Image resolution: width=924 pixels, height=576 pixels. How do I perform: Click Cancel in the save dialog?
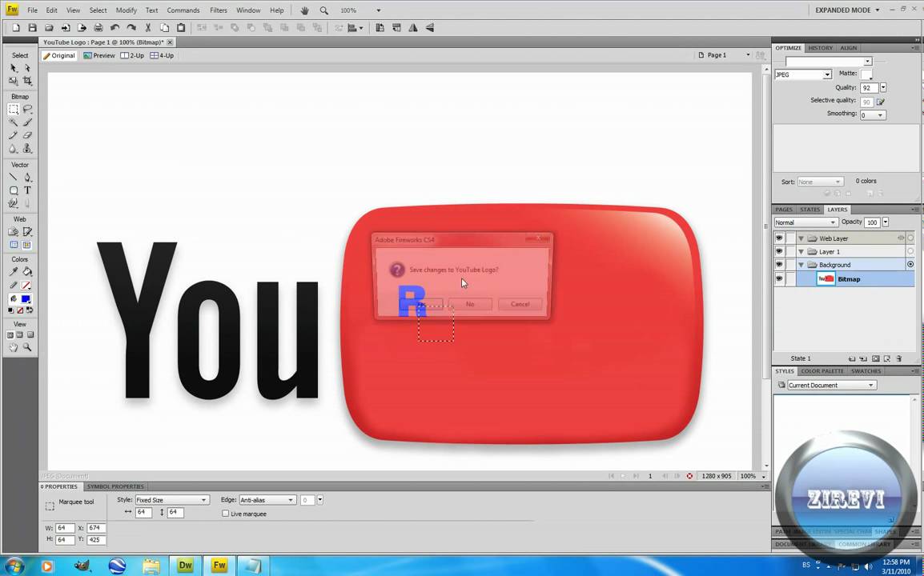[x=520, y=304]
